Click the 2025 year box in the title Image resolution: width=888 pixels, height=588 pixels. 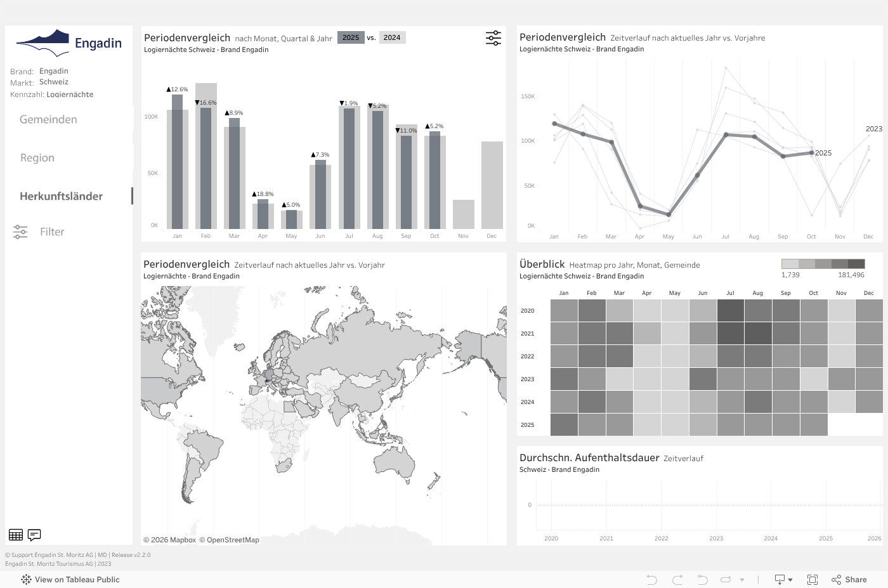pyautogui.click(x=351, y=37)
